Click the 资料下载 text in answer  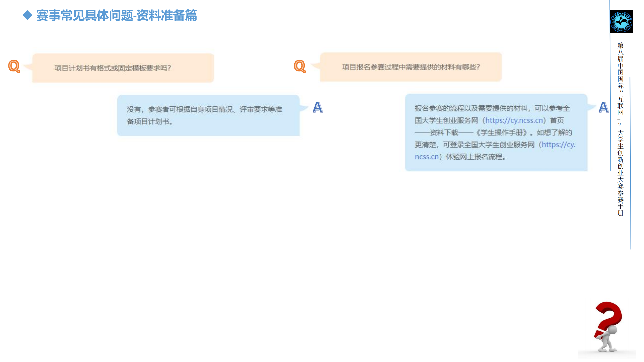[444, 133]
